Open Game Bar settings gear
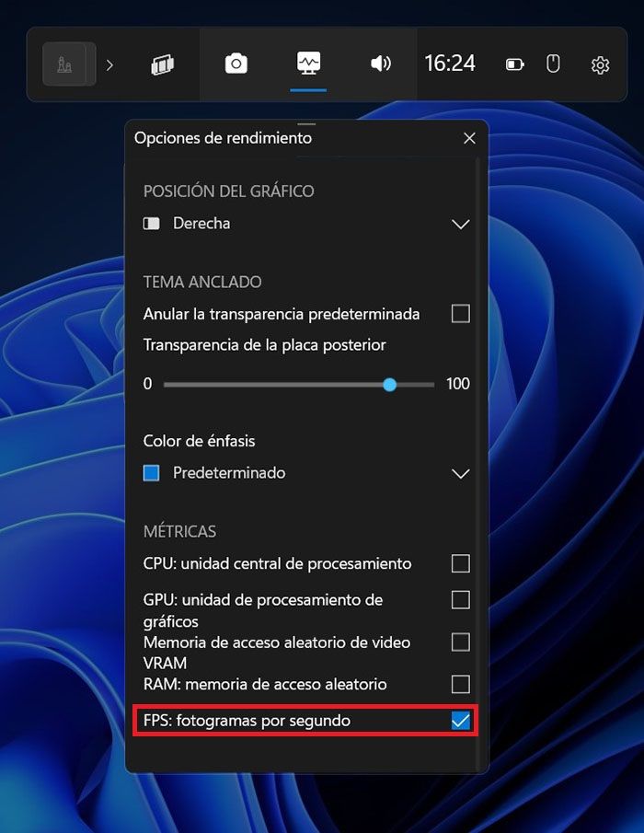 tap(600, 64)
